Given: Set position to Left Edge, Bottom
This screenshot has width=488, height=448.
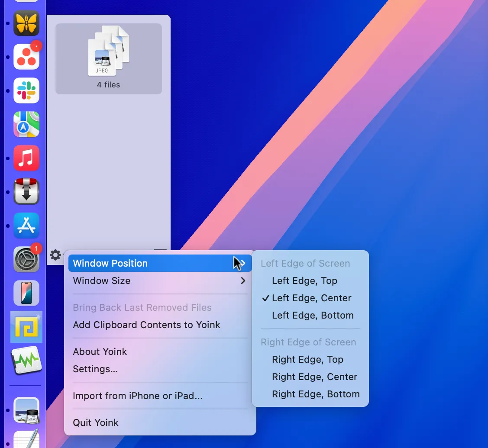Looking at the screenshot, I should pos(310,316).
